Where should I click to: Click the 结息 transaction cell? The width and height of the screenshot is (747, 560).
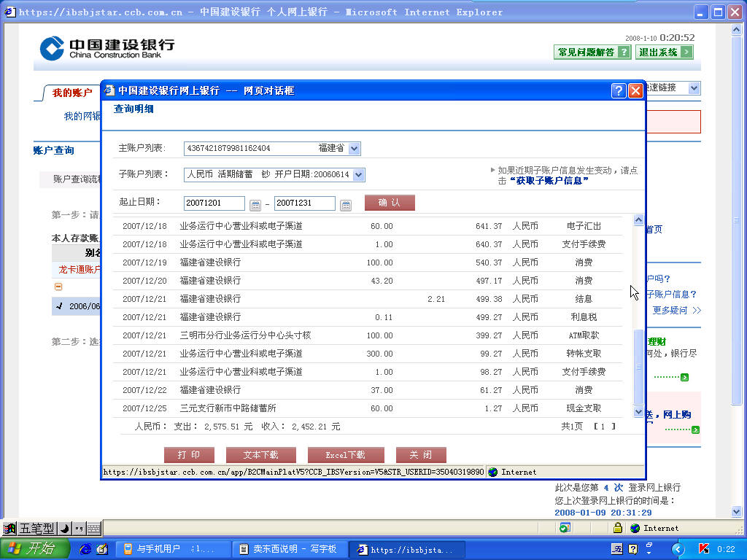pos(584,299)
